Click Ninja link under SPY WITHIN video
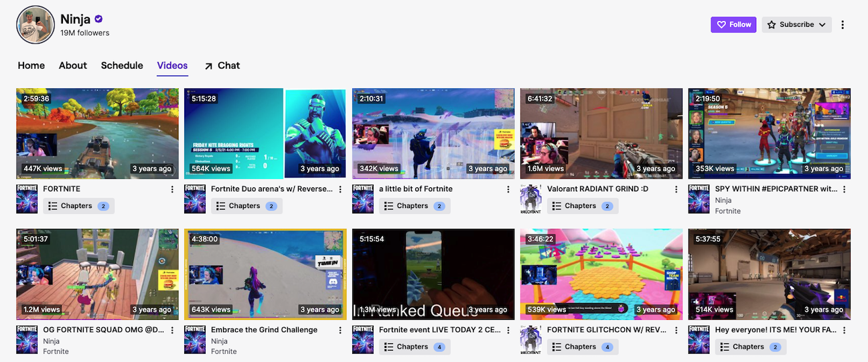868x362 pixels. pyautogui.click(x=723, y=200)
